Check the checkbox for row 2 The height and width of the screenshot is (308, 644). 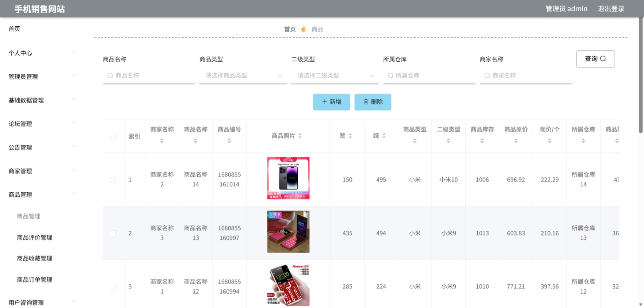[x=113, y=233]
